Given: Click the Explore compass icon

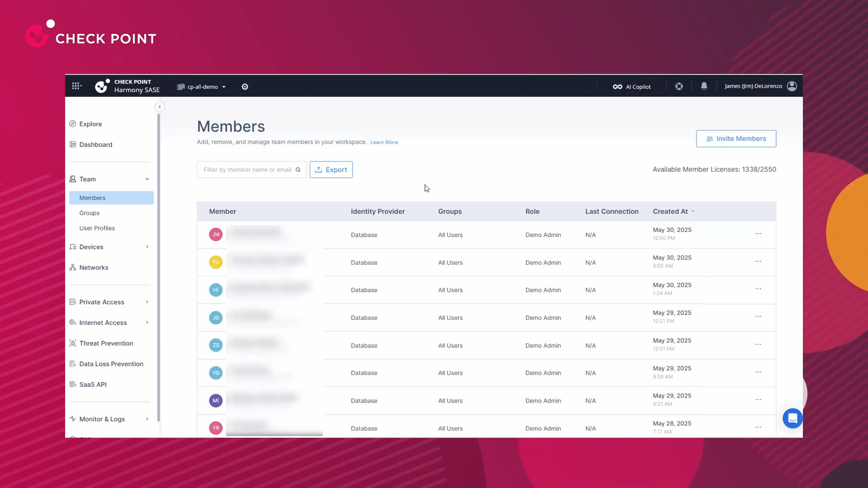Looking at the screenshot, I should (72, 124).
